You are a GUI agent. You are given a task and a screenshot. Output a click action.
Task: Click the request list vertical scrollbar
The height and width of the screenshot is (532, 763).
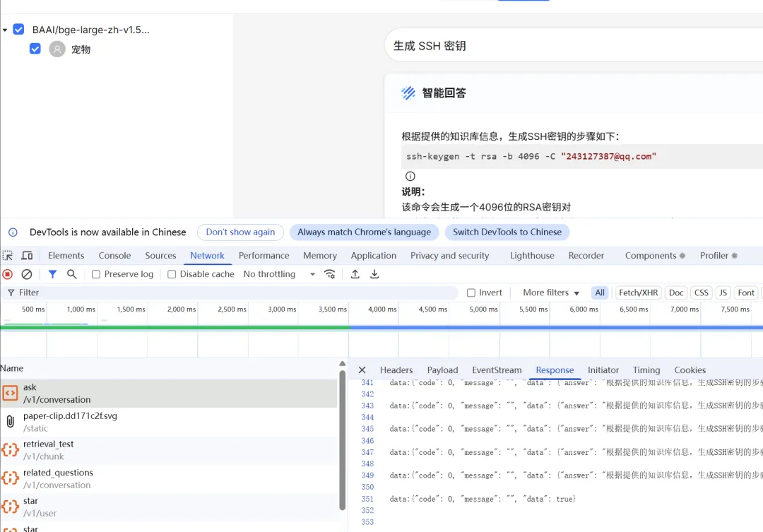(x=343, y=440)
